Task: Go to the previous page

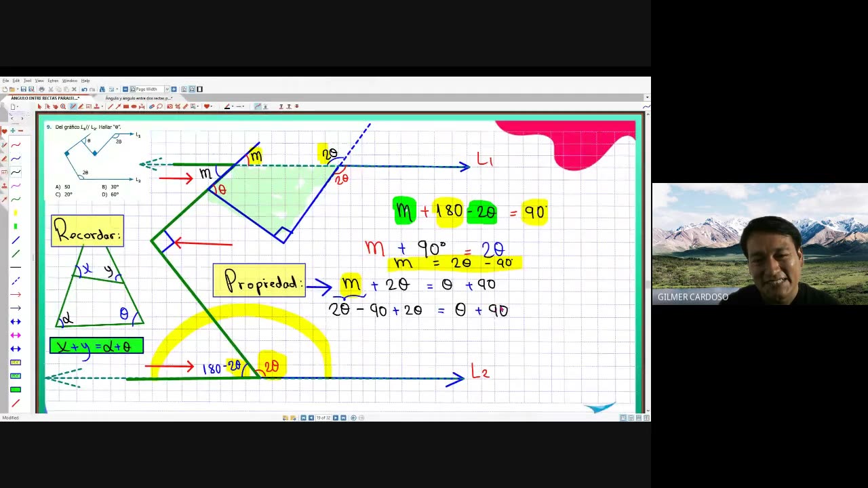Action: click(x=311, y=418)
